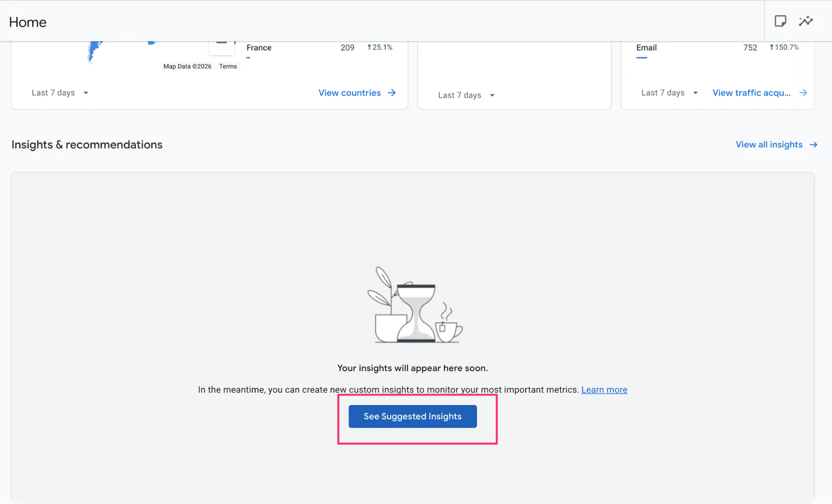Click the Home page title
Image resolution: width=832 pixels, height=504 pixels.
click(x=28, y=22)
